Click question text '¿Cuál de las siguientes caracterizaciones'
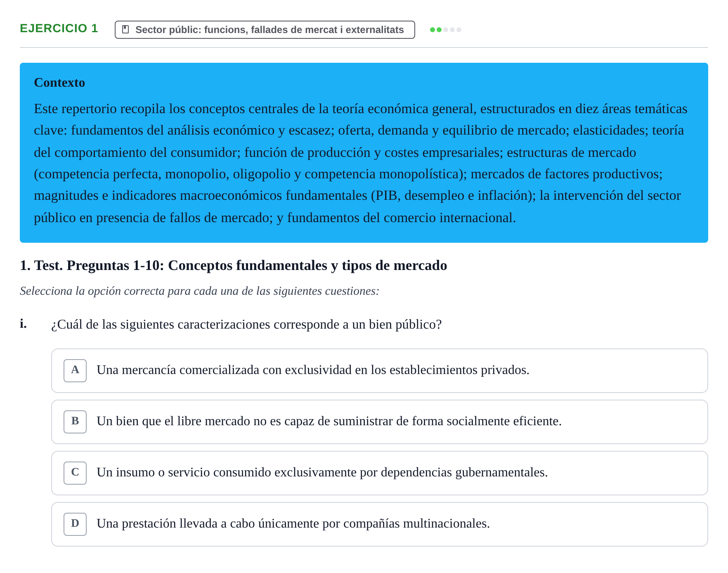The width and height of the screenshot is (728, 573). [246, 324]
